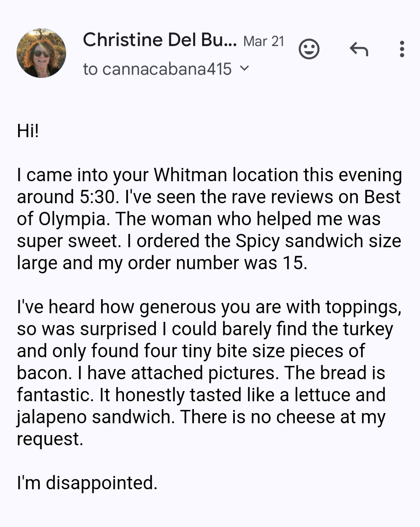Expand recipient details chevron
This screenshot has width=420, height=527.
pyautogui.click(x=244, y=68)
